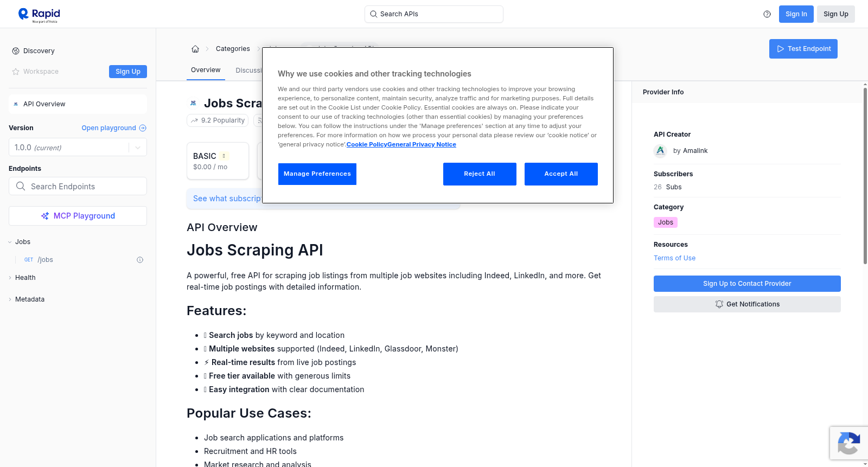Viewport: 868px width, 467px height.
Task: Select API Overview in the sidebar
Action: point(78,104)
